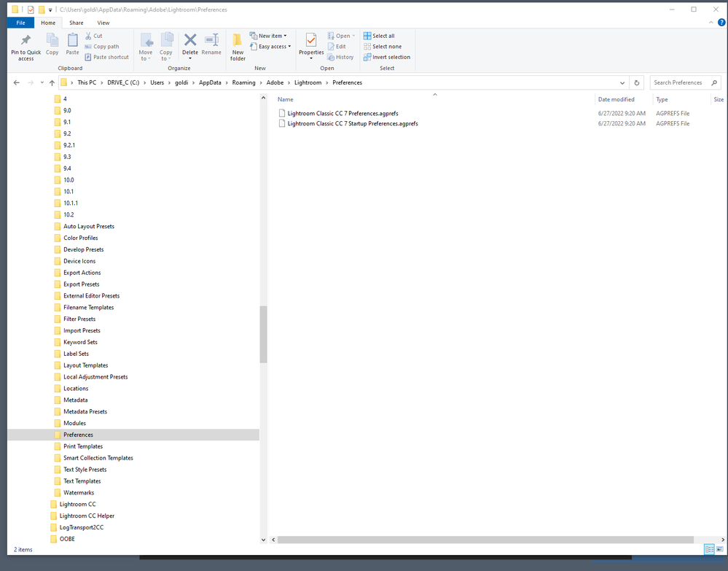Screen dimensions: 728x571
Task: Click the Edit ribbon button
Action: coord(337,47)
